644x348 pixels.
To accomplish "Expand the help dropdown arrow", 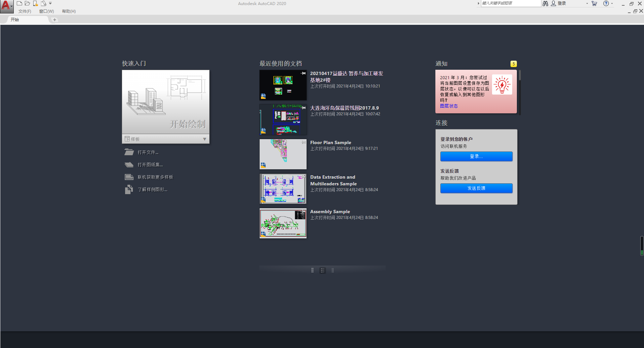I will point(612,3).
